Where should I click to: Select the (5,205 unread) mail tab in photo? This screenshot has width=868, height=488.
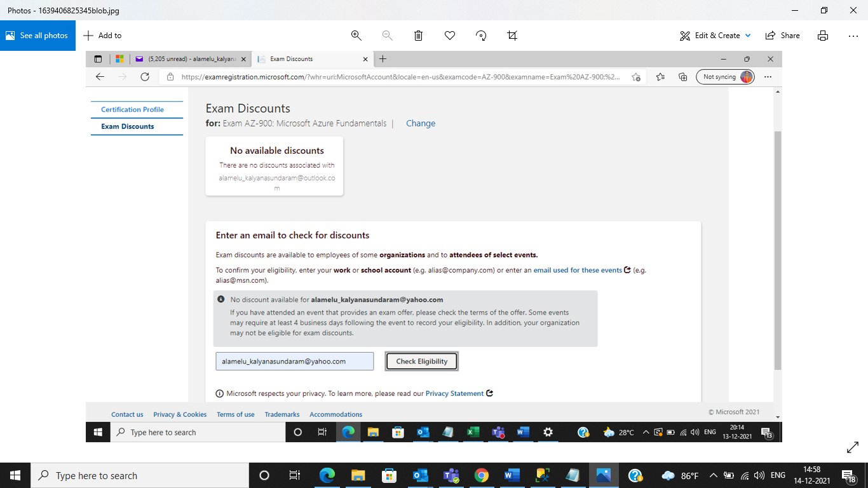191,59
